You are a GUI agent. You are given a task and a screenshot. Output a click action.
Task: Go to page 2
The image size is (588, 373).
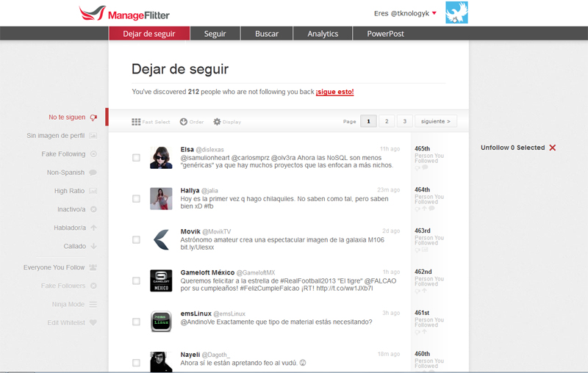click(387, 121)
